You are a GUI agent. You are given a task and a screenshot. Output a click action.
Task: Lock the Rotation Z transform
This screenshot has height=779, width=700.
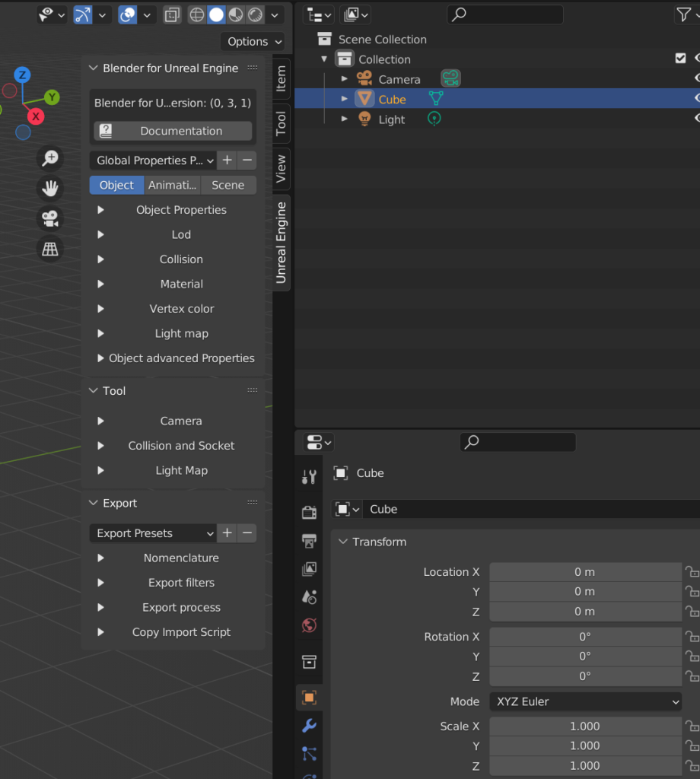click(x=692, y=676)
